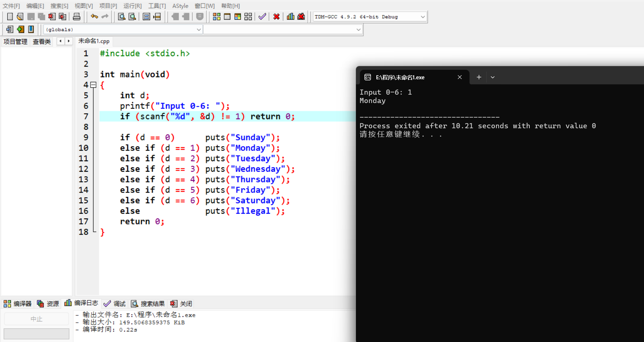Click the Run program toolbar icon
The width and height of the screenshot is (644, 342).
(227, 16)
